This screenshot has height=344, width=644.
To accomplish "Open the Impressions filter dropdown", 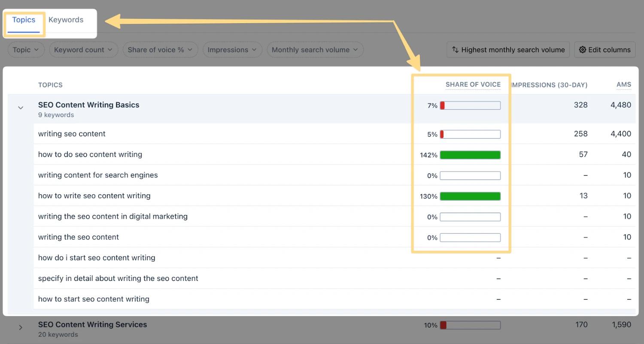I will (x=232, y=50).
